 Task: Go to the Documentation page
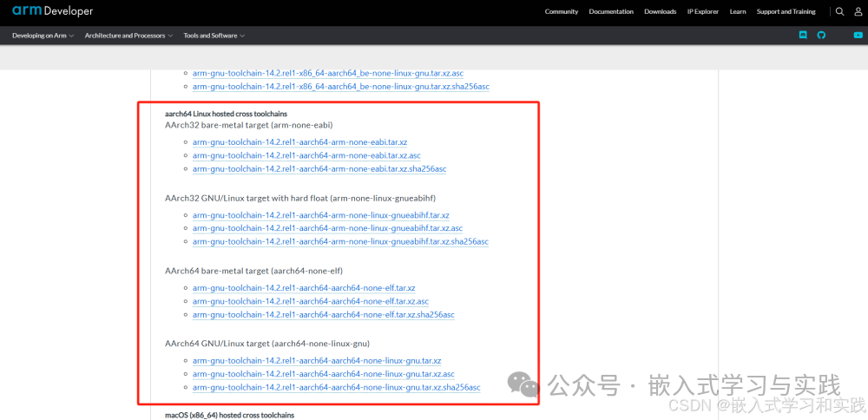(x=611, y=11)
